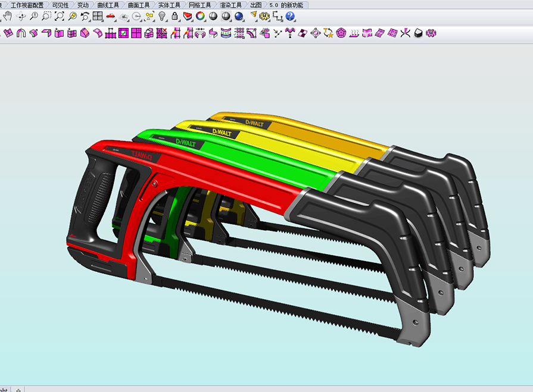Click the first magenta surface icon

[x=8, y=33]
